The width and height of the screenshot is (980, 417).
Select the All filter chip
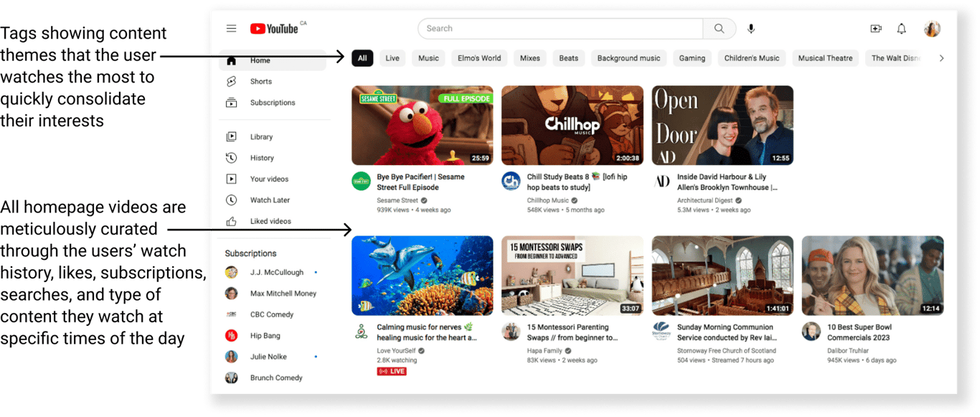tap(362, 58)
